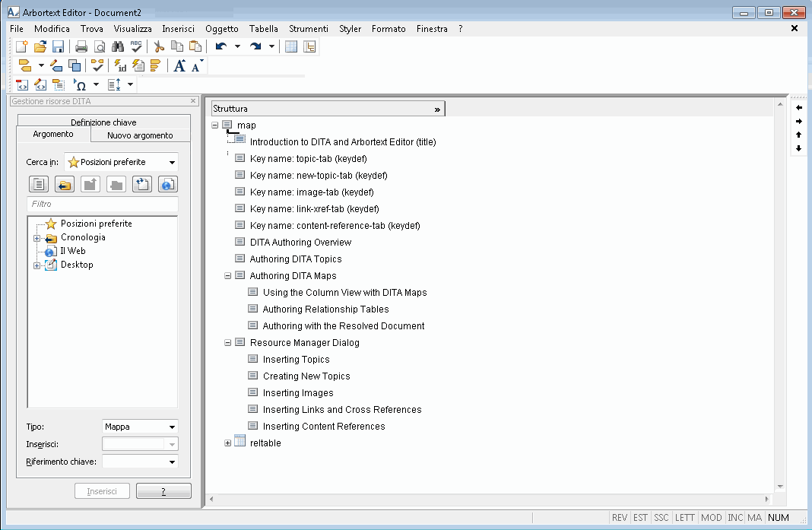This screenshot has height=530, width=812.
Task: Redo the action with the Redo arrow
Action: 255,46
